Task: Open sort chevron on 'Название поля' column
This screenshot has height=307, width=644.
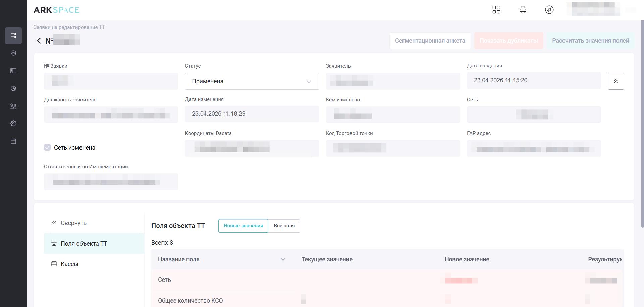Action: pos(283,259)
